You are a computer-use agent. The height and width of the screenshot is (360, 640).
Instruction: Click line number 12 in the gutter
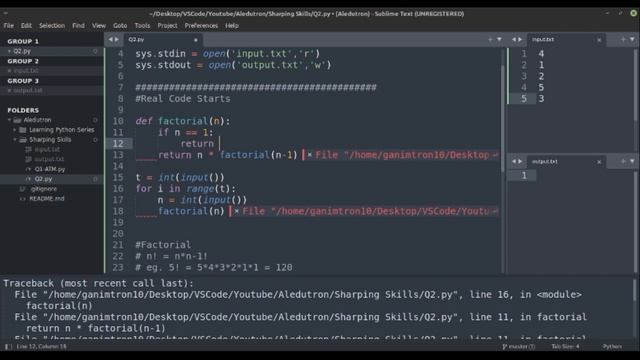118,144
